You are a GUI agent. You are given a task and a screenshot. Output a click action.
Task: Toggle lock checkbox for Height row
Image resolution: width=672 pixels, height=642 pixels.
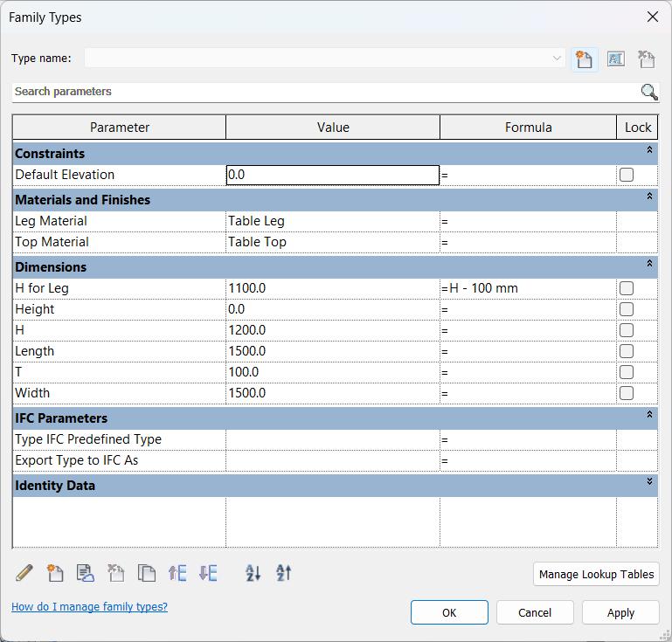click(627, 309)
